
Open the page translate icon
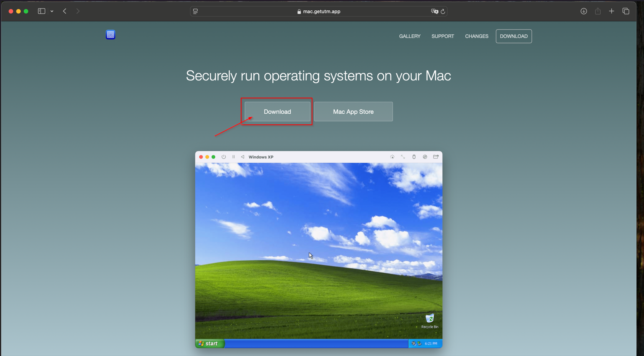pyautogui.click(x=434, y=11)
